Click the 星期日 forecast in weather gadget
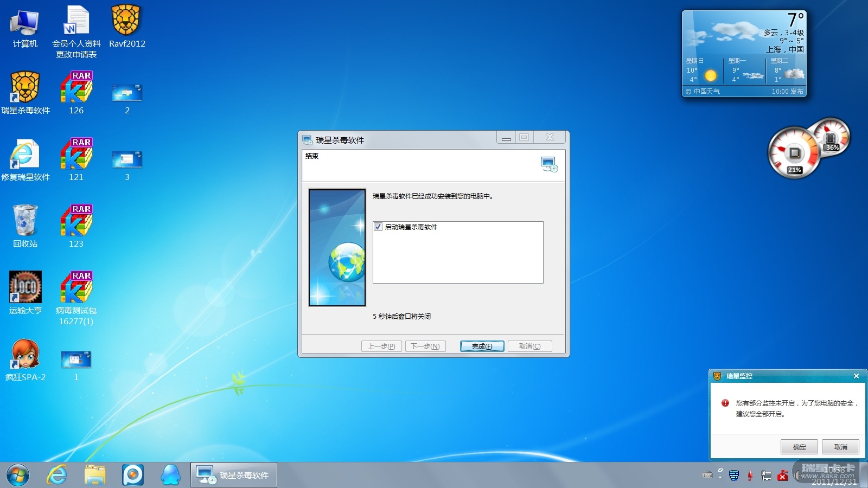This screenshot has height=488, width=868. [702, 70]
